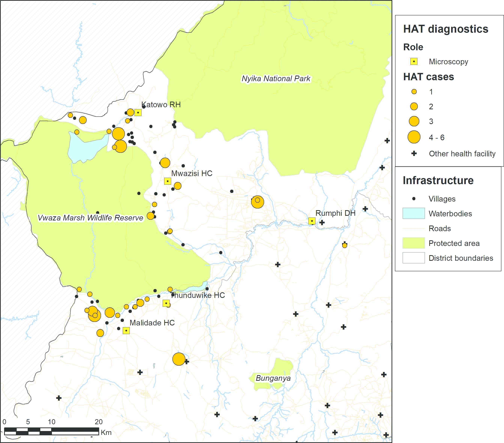Click the legend circle for 2 HAT cases

[414, 106]
